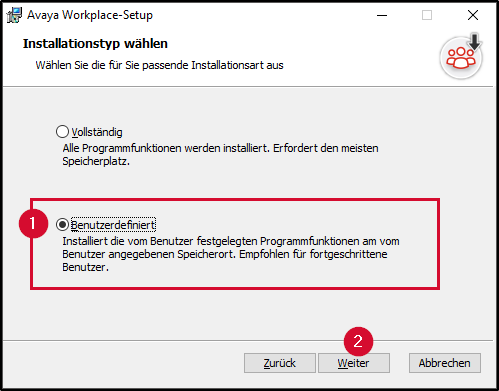Click the grayed-out maximize window icon
Image resolution: width=499 pixels, height=391 pixels.
pyautogui.click(x=427, y=15)
